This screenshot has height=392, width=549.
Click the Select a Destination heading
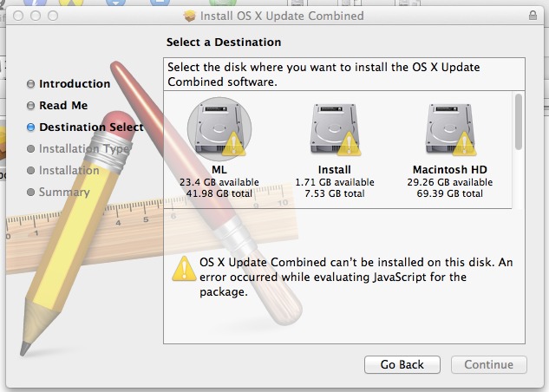pos(224,42)
